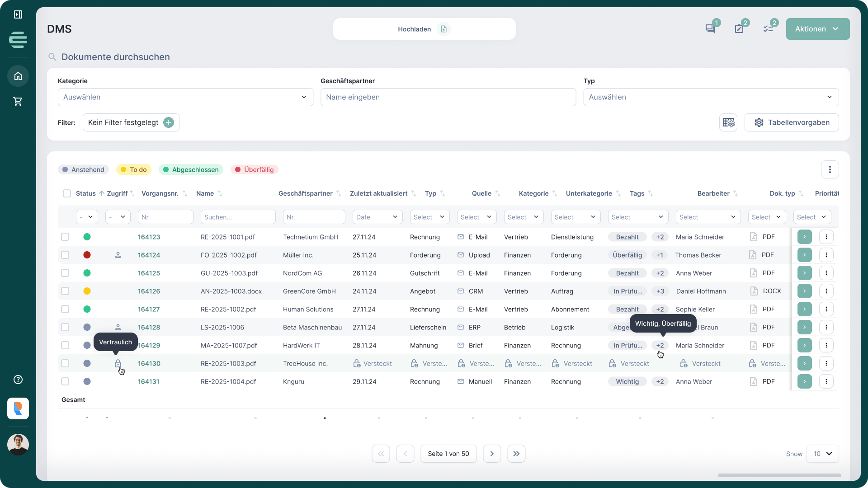Toggle the sidebar panel icon at top
This screenshot has width=868, height=488.
[x=18, y=14]
